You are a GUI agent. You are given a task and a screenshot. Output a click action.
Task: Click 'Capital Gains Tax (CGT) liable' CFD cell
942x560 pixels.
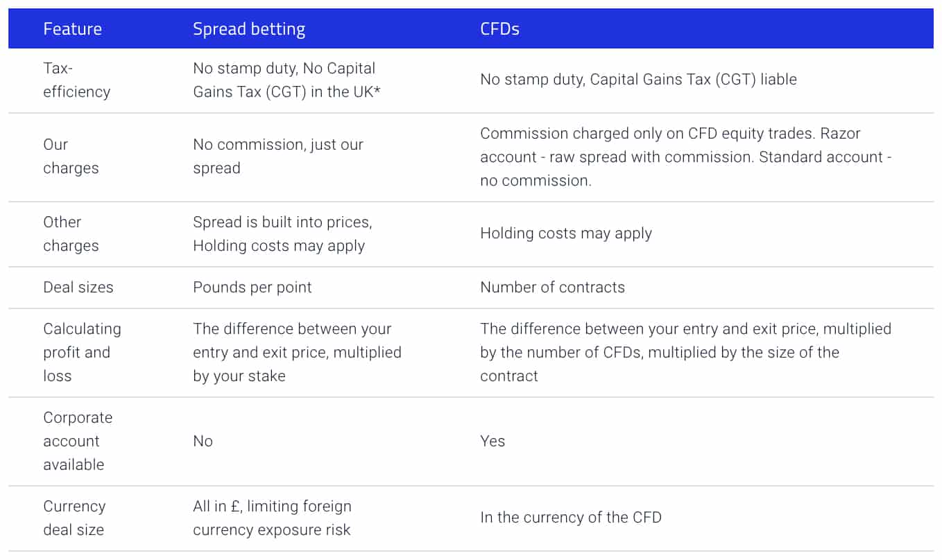tap(638, 80)
